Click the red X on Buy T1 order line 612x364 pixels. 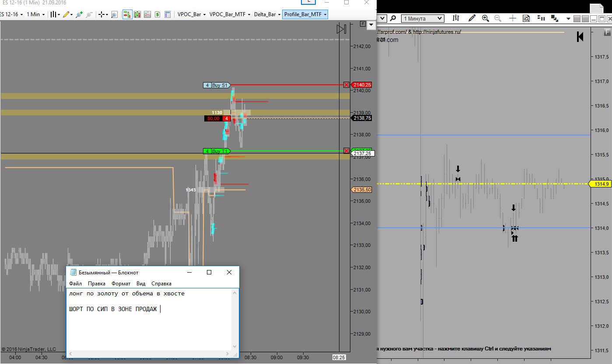point(346,151)
